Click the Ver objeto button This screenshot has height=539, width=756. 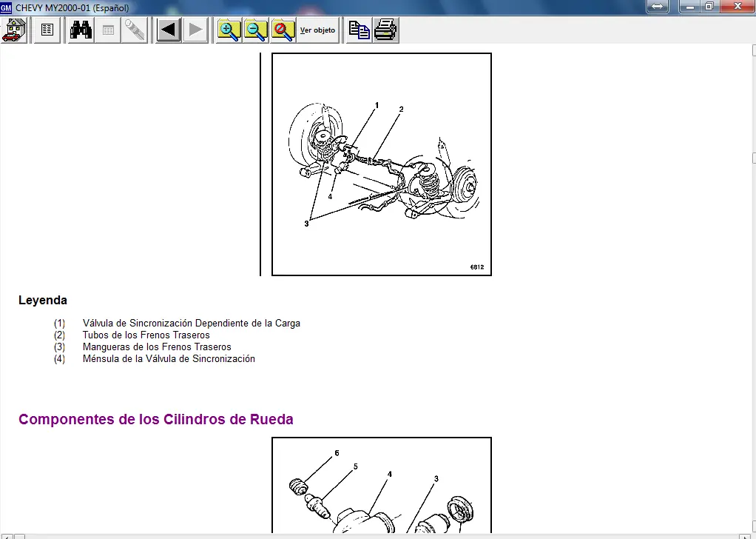pos(318,30)
